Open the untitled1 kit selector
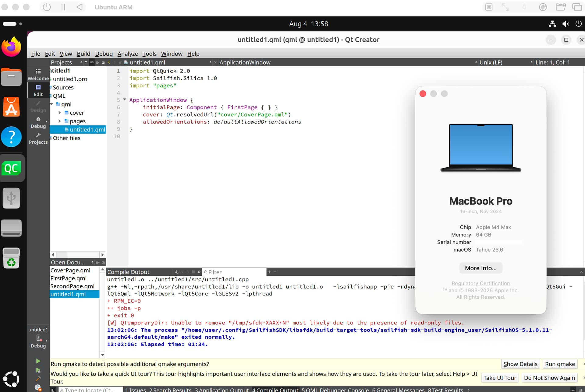 (38, 338)
